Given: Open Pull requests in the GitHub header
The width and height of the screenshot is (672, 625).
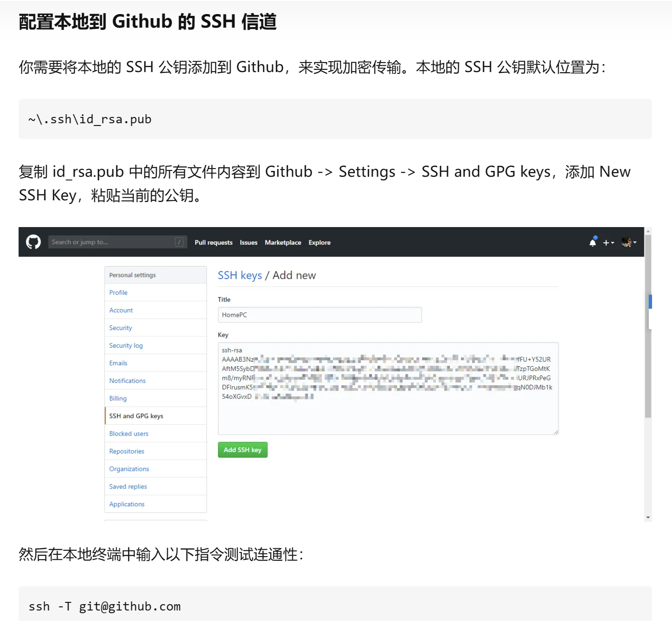Looking at the screenshot, I should coord(213,242).
